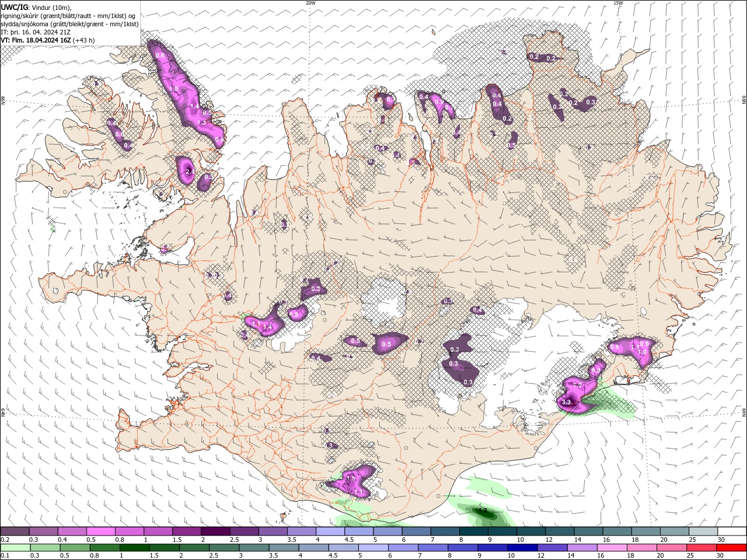Click the snow legend swatch labeled 0.2

15,531
